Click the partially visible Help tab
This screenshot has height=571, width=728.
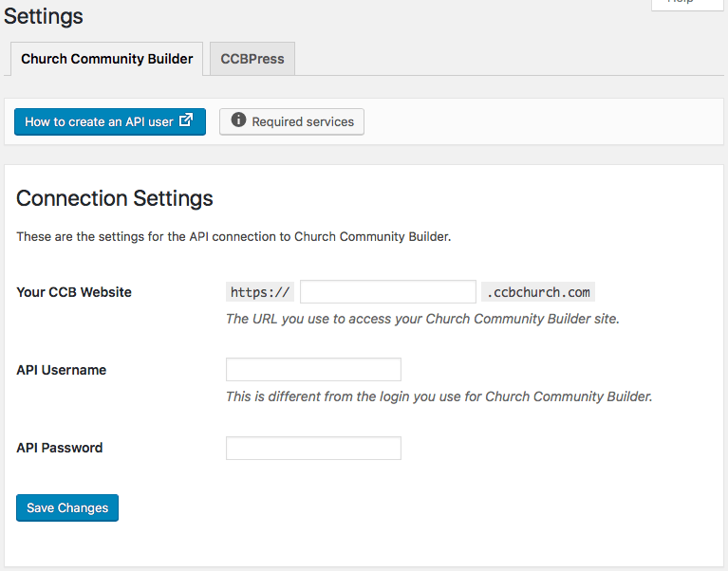687,4
